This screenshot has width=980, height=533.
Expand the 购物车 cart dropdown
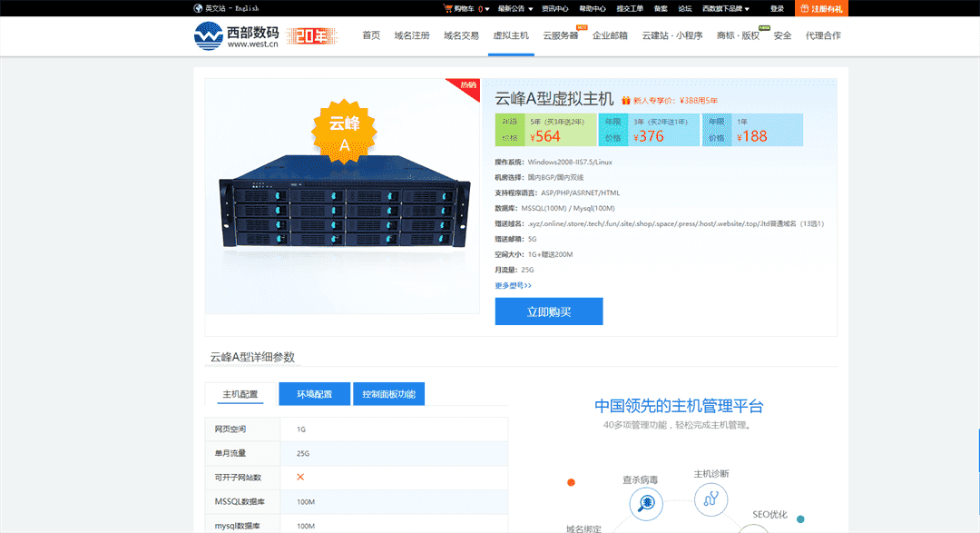pos(487,9)
